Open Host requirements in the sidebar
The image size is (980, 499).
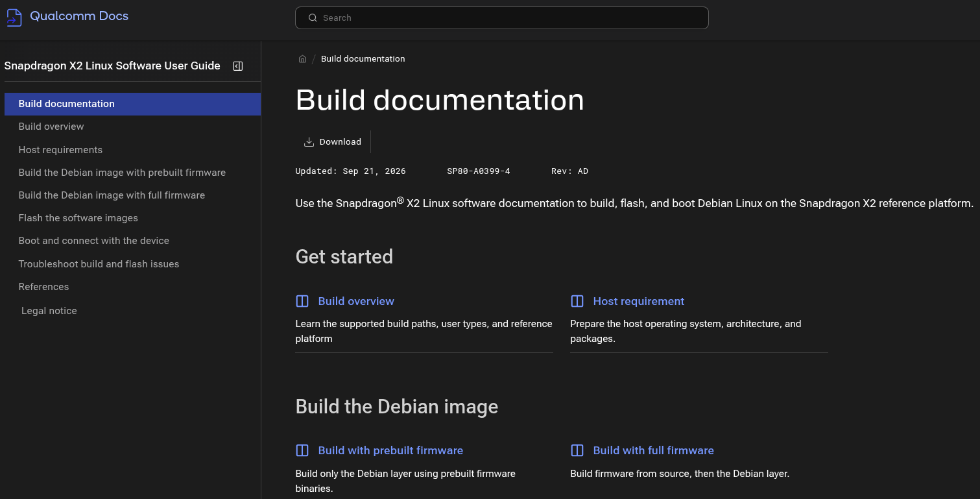(60, 150)
